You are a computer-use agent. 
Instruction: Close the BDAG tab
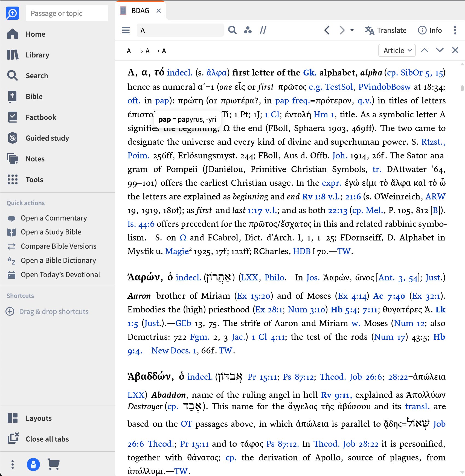click(159, 11)
